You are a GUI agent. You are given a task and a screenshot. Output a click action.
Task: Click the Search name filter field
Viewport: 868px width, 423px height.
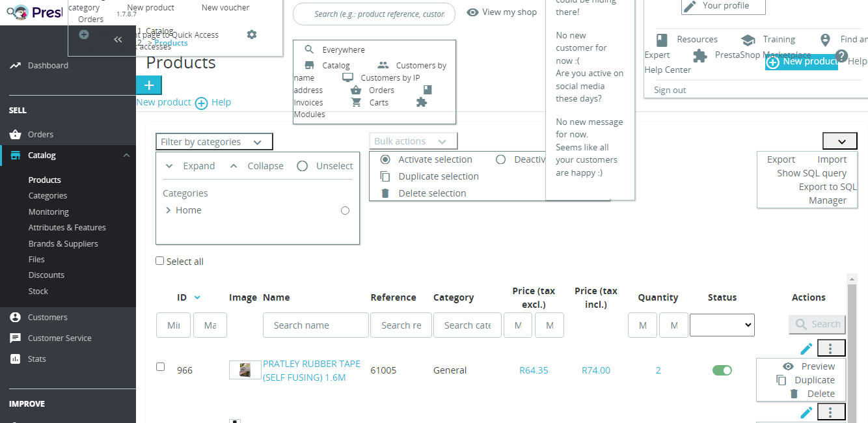point(316,325)
